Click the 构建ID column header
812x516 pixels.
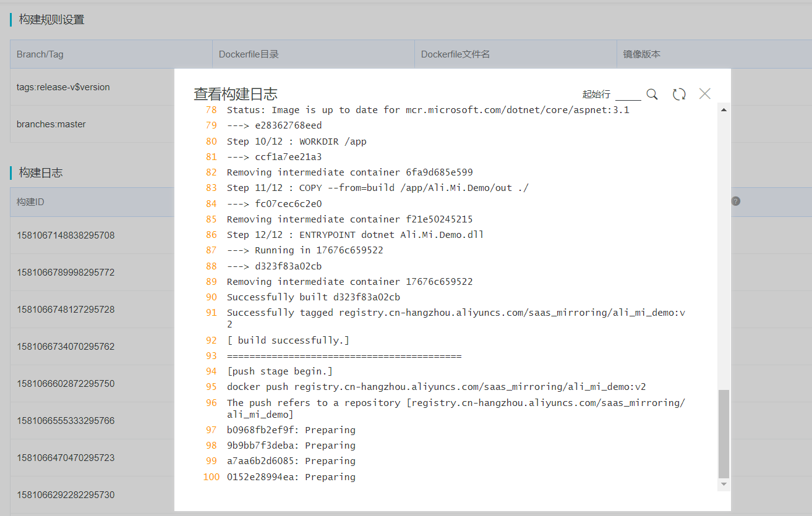28,201
